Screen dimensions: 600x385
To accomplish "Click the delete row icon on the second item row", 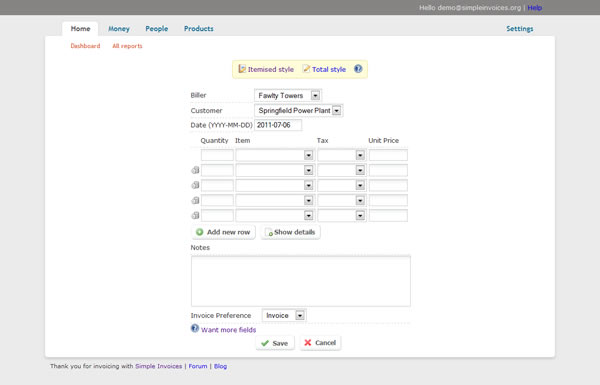I will (195, 170).
